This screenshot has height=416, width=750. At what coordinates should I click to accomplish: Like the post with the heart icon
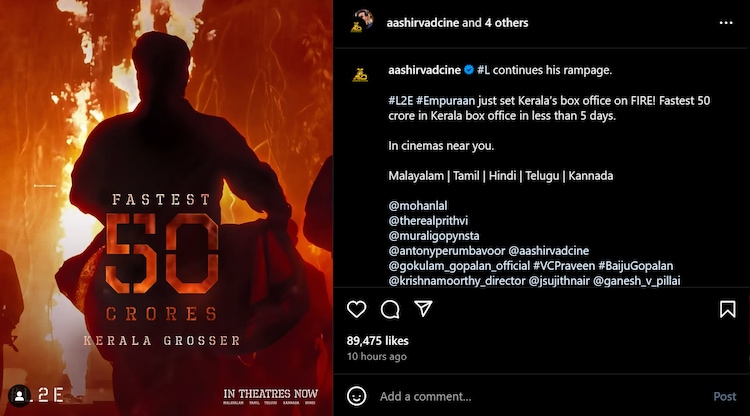(x=356, y=309)
